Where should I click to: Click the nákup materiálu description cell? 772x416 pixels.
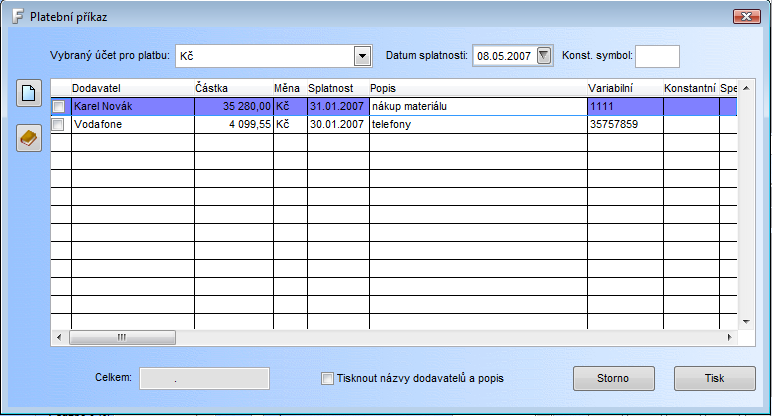(x=478, y=106)
